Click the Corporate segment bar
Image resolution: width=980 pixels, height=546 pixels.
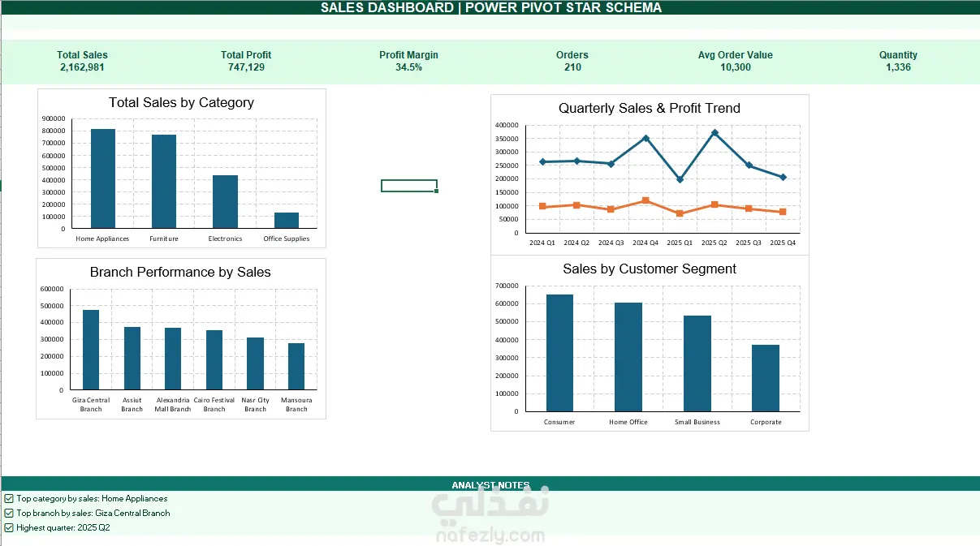(x=766, y=378)
